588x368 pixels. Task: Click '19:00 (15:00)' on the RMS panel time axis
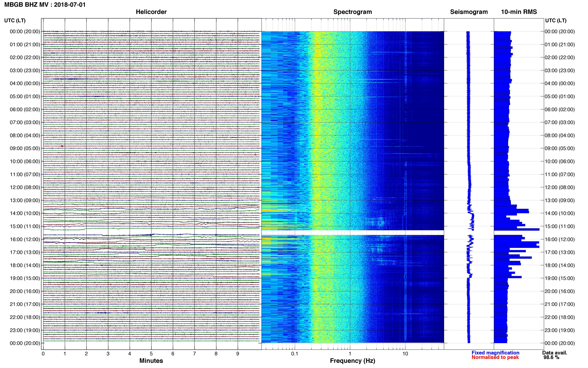point(560,278)
